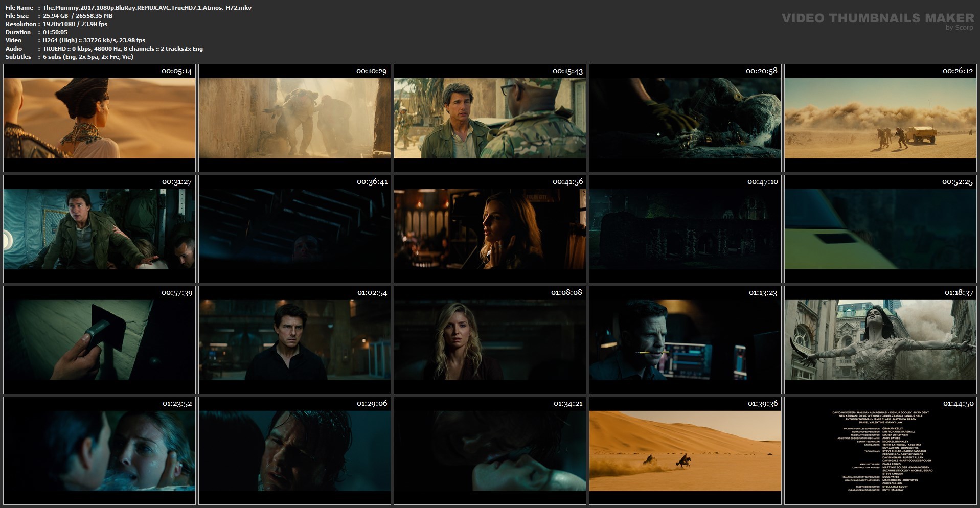The image size is (980, 508).
Task: Open the thumbnail at 01:02:54
Action: (294, 340)
